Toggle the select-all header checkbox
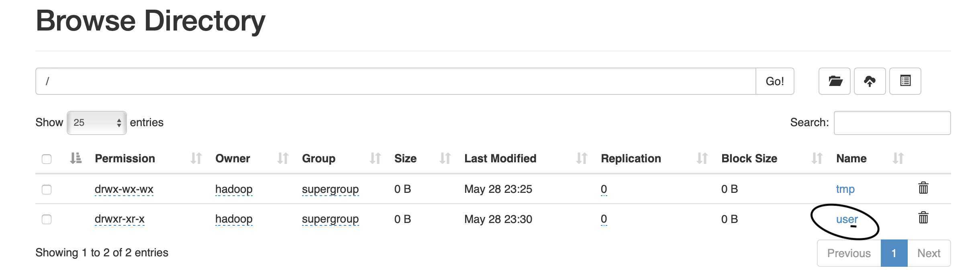This screenshot has height=270, width=980. [47, 159]
